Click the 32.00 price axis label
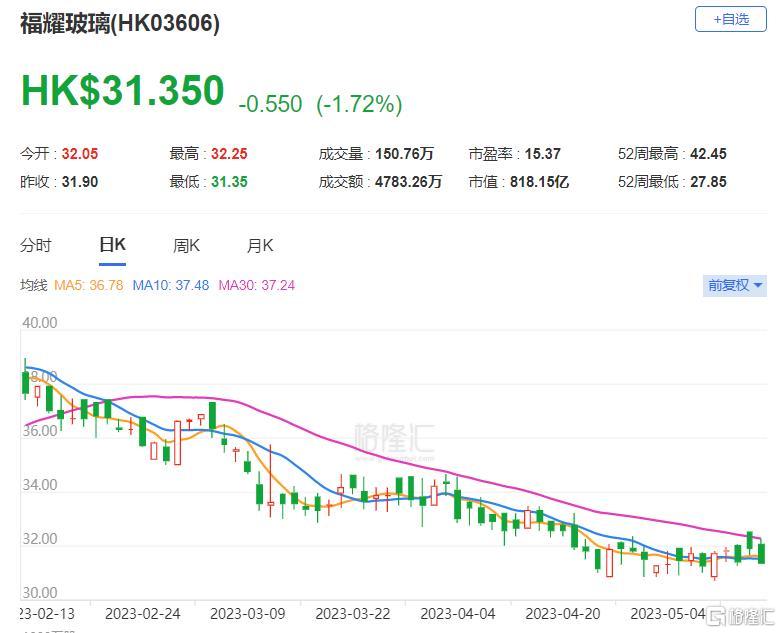 point(40,539)
